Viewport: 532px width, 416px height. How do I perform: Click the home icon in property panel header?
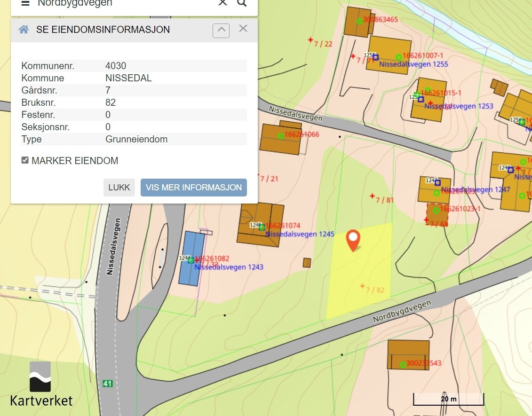click(24, 30)
